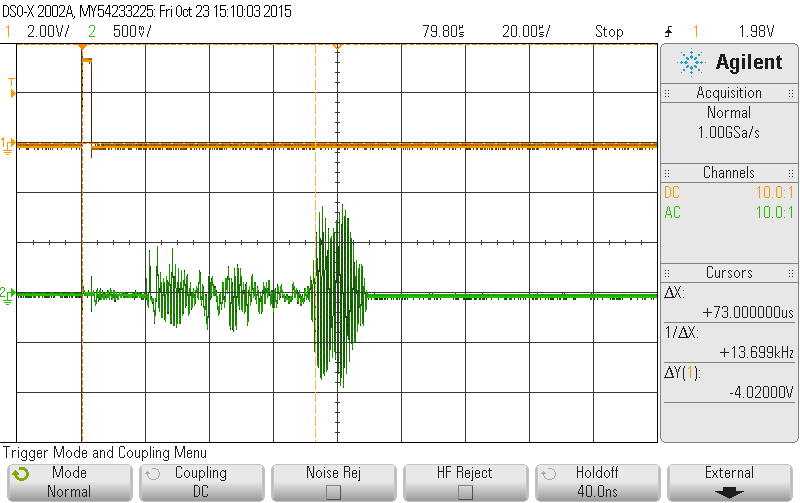Click the DSO-X 2002A title line
The image size is (800, 503).
pyautogui.click(x=147, y=11)
